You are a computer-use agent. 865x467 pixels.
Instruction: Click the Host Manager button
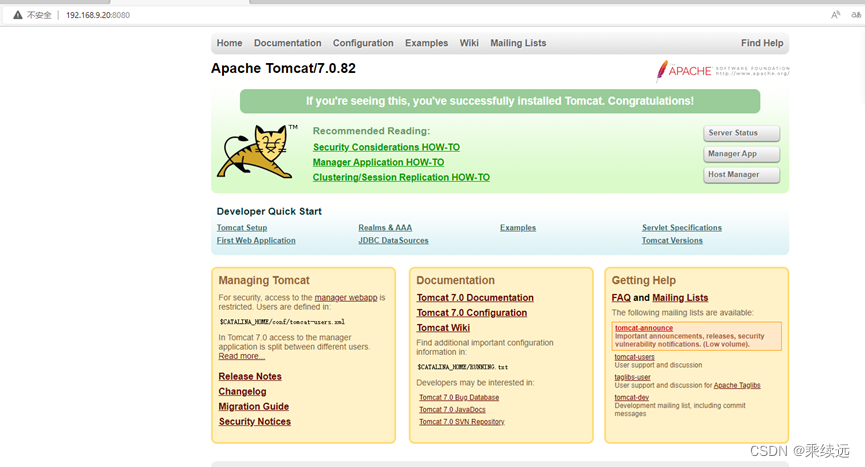click(x=741, y=175)
